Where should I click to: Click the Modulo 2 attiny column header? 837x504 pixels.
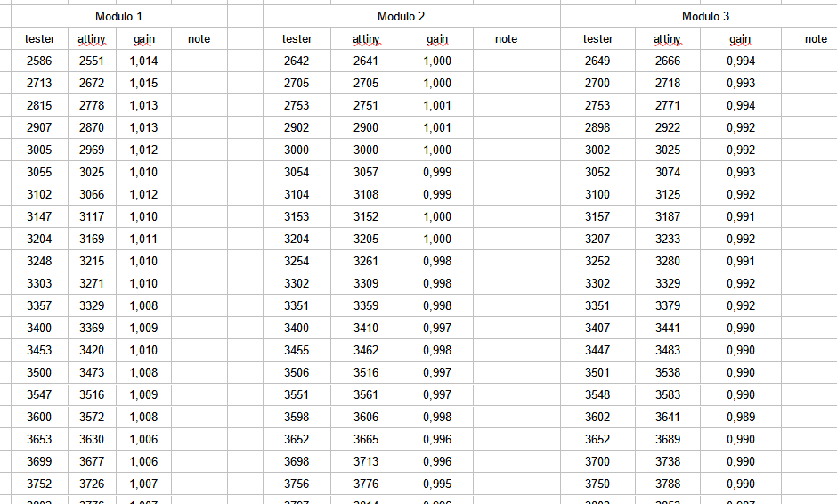[x=366, y=39]
